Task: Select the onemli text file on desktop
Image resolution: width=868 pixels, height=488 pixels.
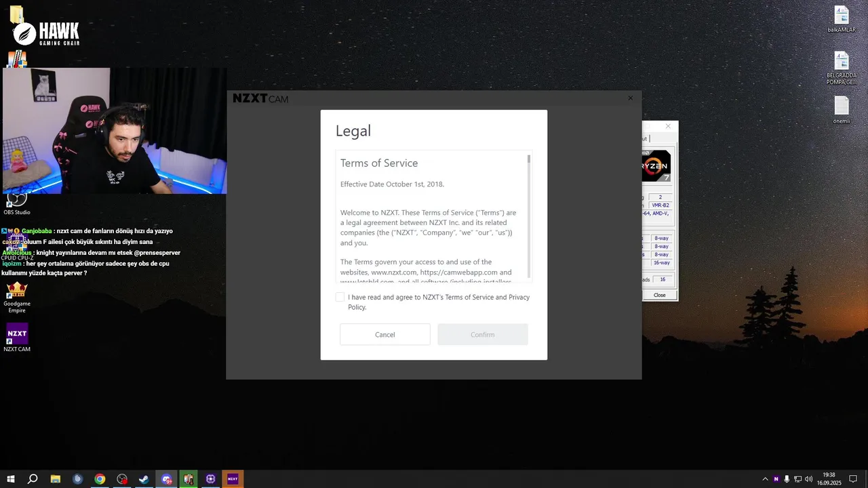Action: pyautogui.click(x=842, y=110)
